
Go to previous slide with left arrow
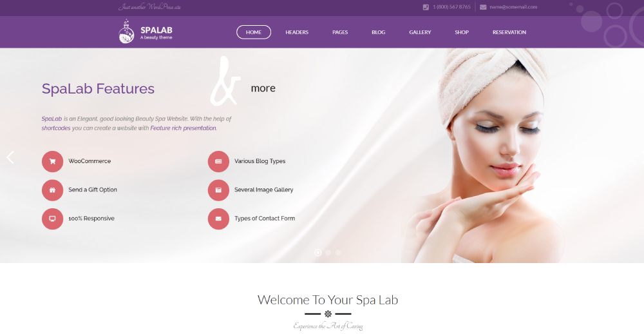pyautogui.click(x=10, y=157)
